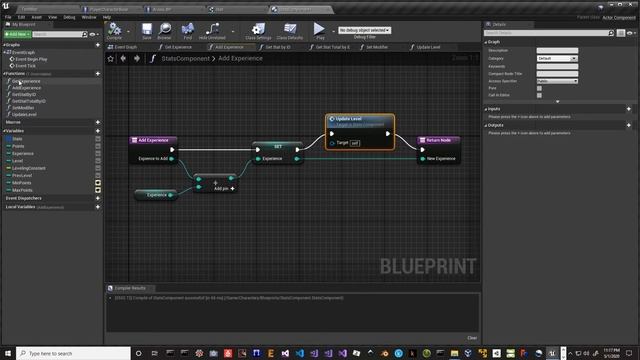Select UpdateLevel in Functions list
Screen dimensions: 640x360
click(x=24, y=115)
